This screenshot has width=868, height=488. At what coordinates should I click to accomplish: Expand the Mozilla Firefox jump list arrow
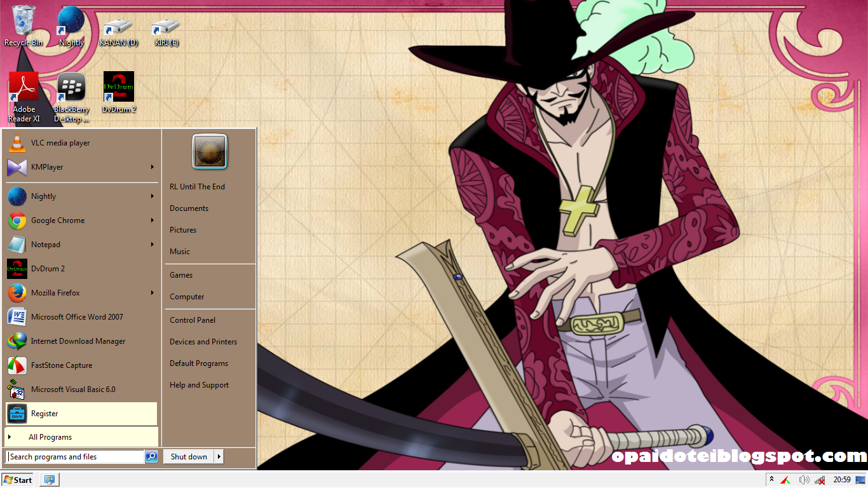pos(153,293)
